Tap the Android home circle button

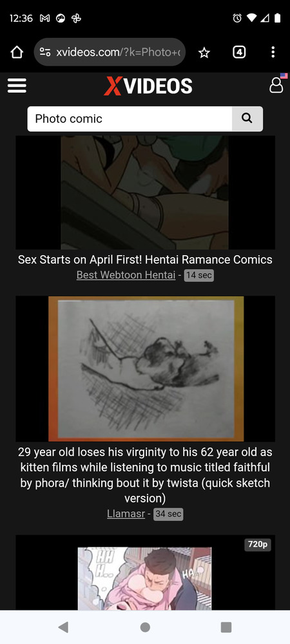[x=145, y=627]
